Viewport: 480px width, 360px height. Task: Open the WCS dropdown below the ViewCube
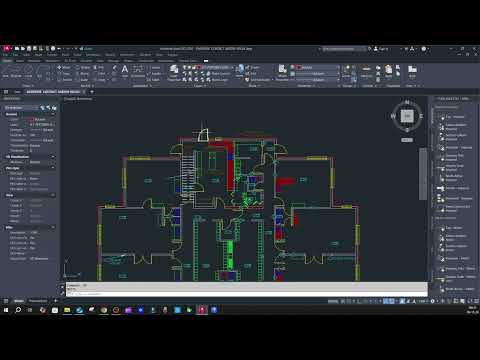(407, 140)
